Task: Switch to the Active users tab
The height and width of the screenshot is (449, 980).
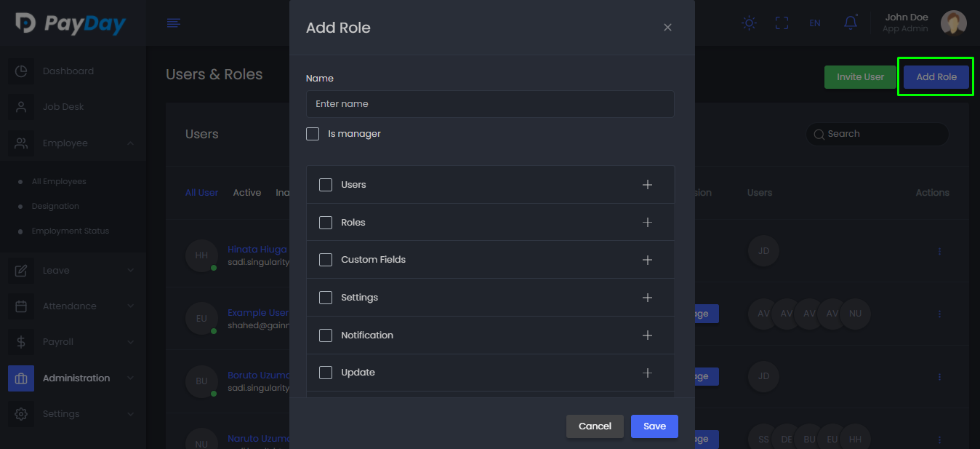Action: click(x=247, y=193)
